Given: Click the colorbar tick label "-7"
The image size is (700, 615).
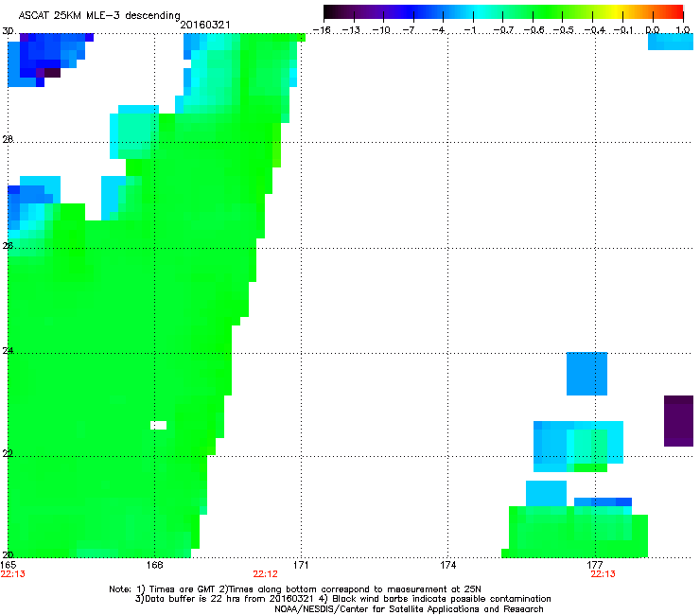Looking at the screenshot, I should (409, 30).
